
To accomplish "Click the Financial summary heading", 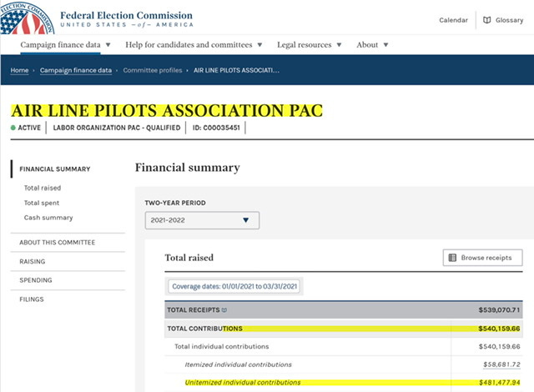I will [188, 168].
